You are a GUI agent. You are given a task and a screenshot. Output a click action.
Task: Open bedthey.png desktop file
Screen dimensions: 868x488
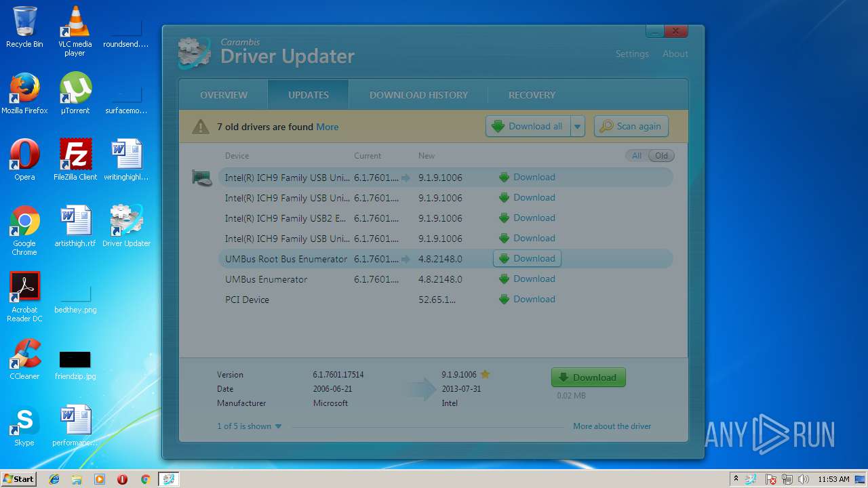(x=75, y=300)
